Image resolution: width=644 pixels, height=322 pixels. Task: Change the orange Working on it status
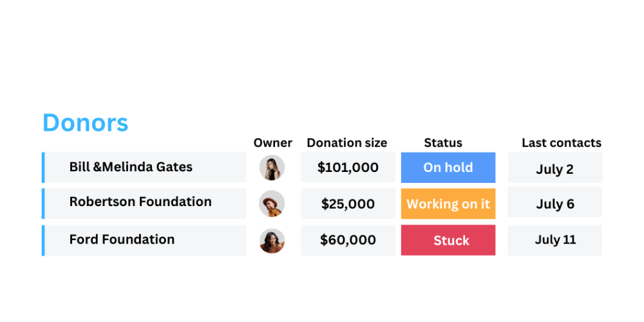[x=448, y=204]
